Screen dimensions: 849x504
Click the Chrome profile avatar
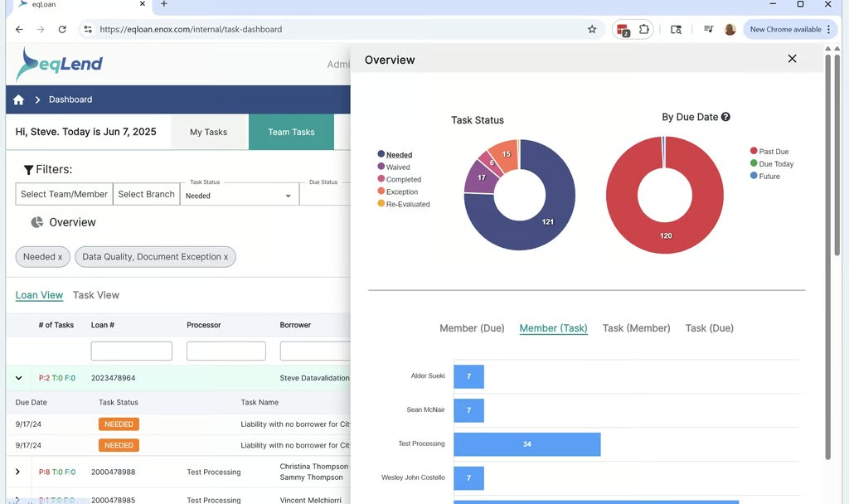[x=730, y=29]
